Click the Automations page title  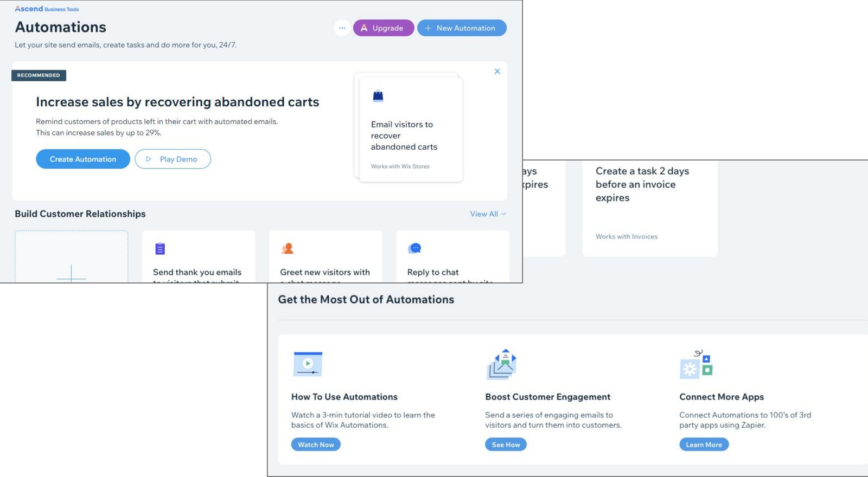tap(61, 27)
